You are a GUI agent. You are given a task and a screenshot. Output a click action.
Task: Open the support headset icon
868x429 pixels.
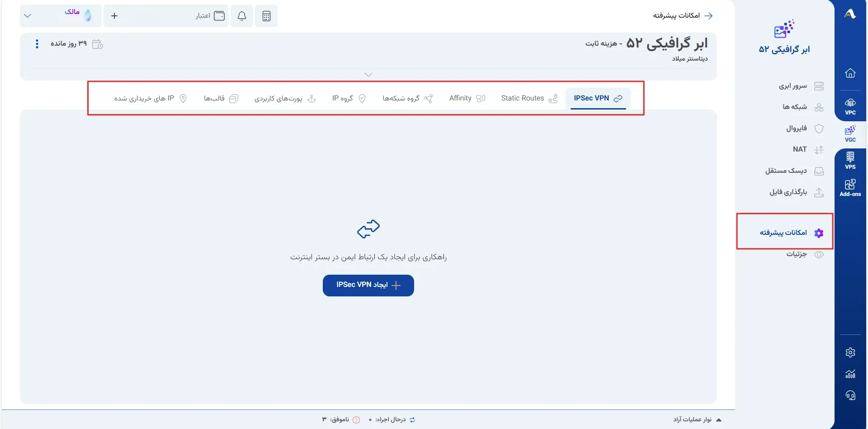coord(850,396)
